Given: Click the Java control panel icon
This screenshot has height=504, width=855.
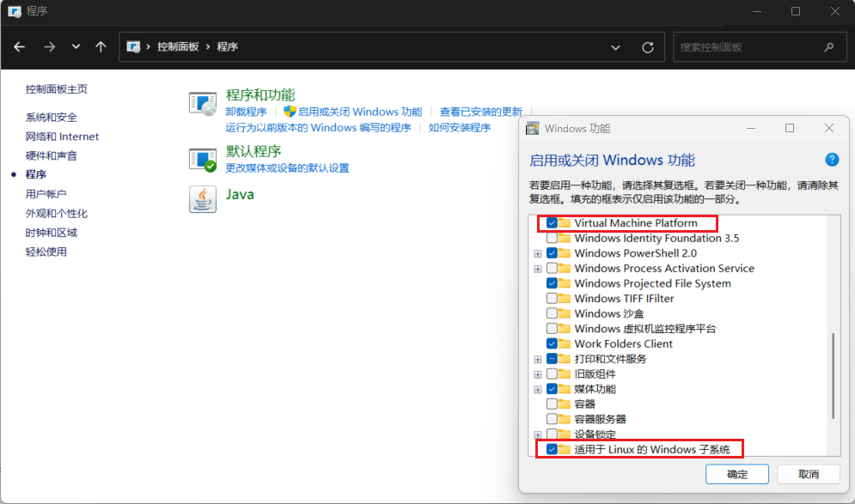Looking at the screenshot, I should click(203, 198).
